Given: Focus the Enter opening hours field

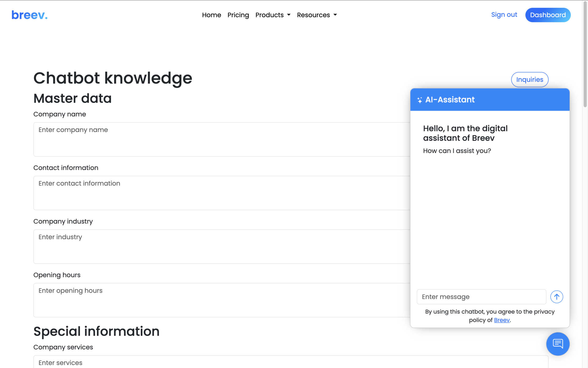Looking at the screenshot, I should [222, 300].
